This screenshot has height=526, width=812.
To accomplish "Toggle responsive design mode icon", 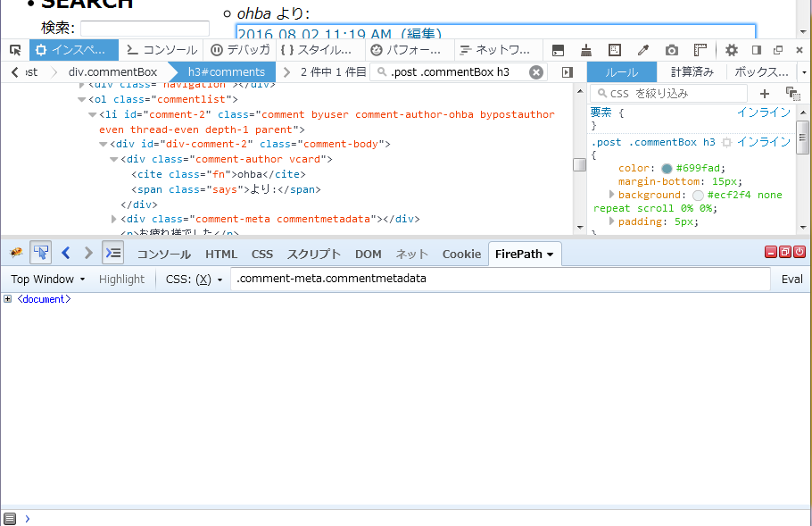I will [615, 50].
